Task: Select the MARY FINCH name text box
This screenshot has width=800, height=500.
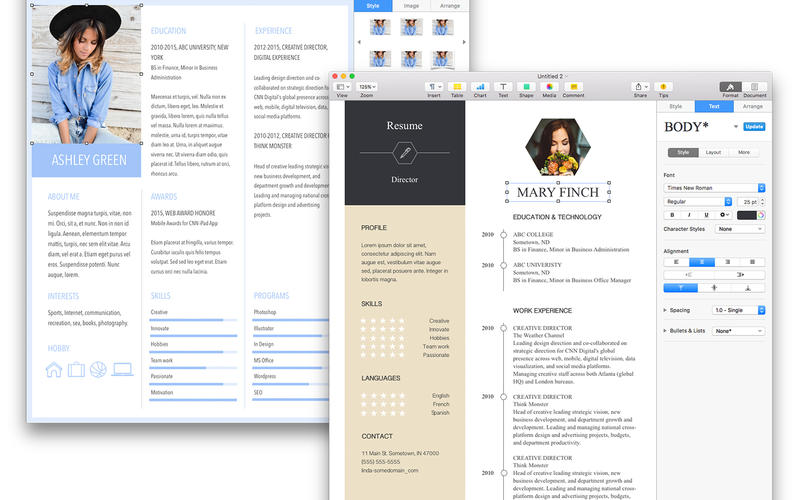Action: coord(558,192)
